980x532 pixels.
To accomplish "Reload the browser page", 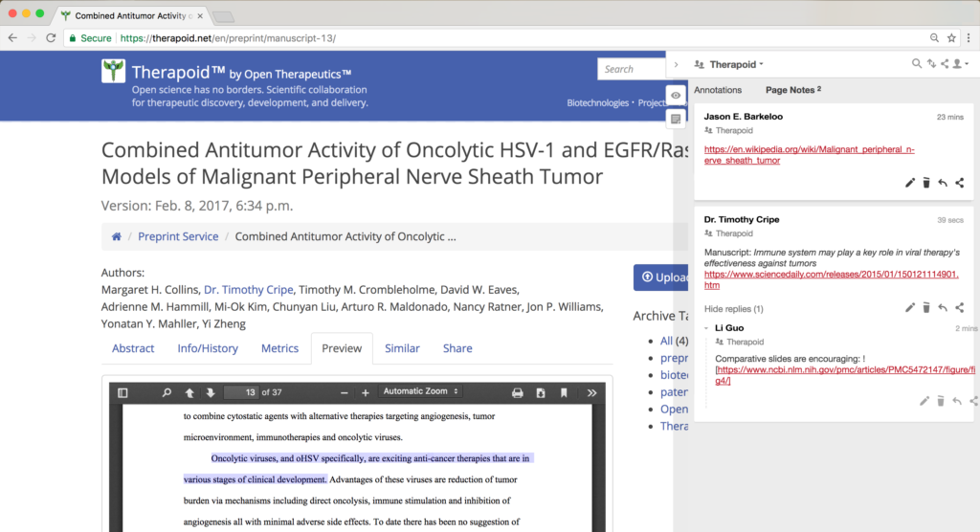I will [x=52, y=38].
